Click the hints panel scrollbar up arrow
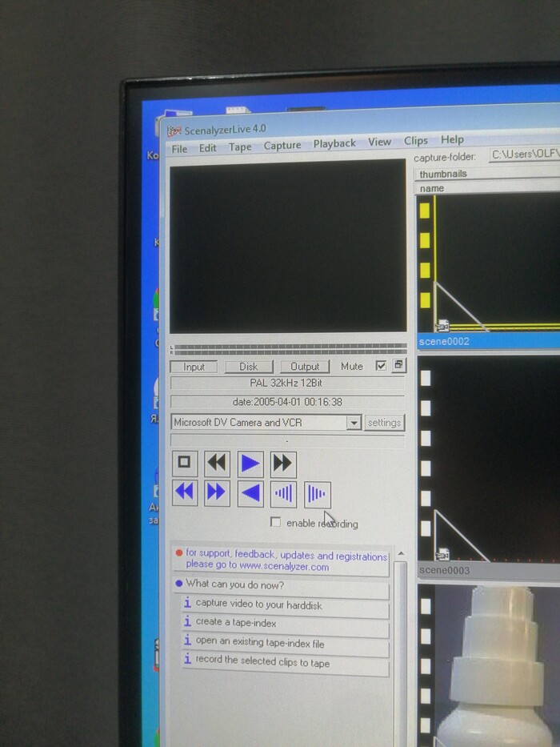The height and width of the screenshot is (747, 560). [401, 554]
